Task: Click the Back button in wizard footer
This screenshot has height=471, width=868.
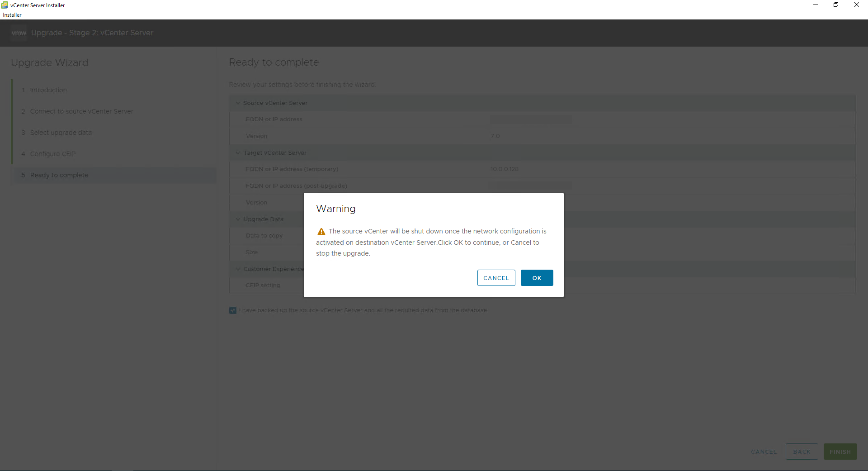Action: point(802,452)
